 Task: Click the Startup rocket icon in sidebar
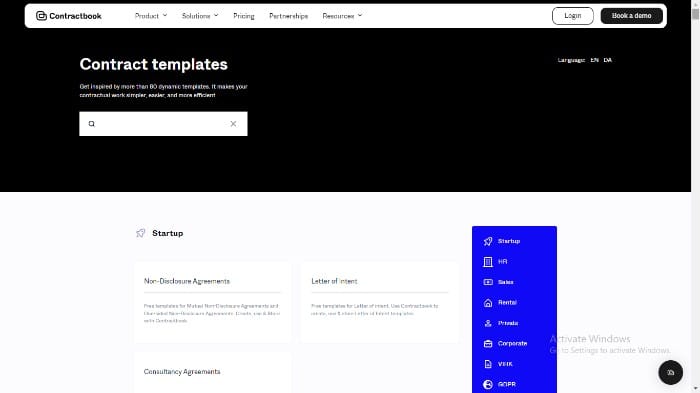488,241
